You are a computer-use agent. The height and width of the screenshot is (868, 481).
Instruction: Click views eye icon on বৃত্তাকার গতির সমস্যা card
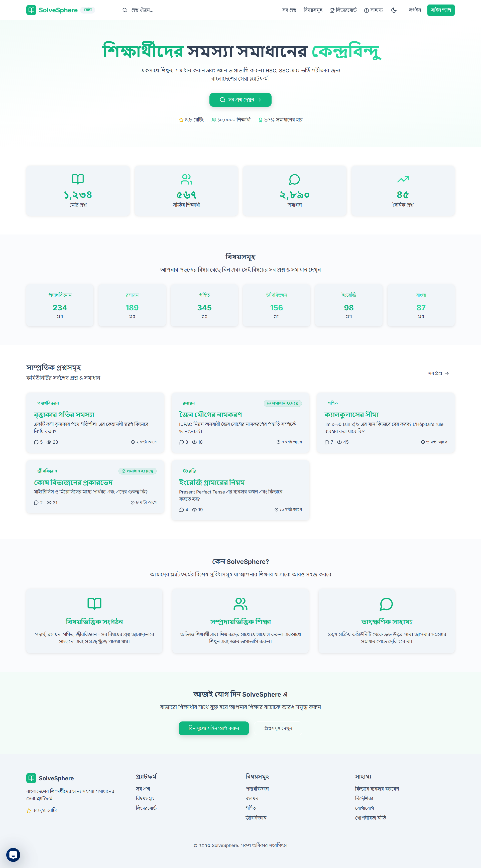pos(49,442)
